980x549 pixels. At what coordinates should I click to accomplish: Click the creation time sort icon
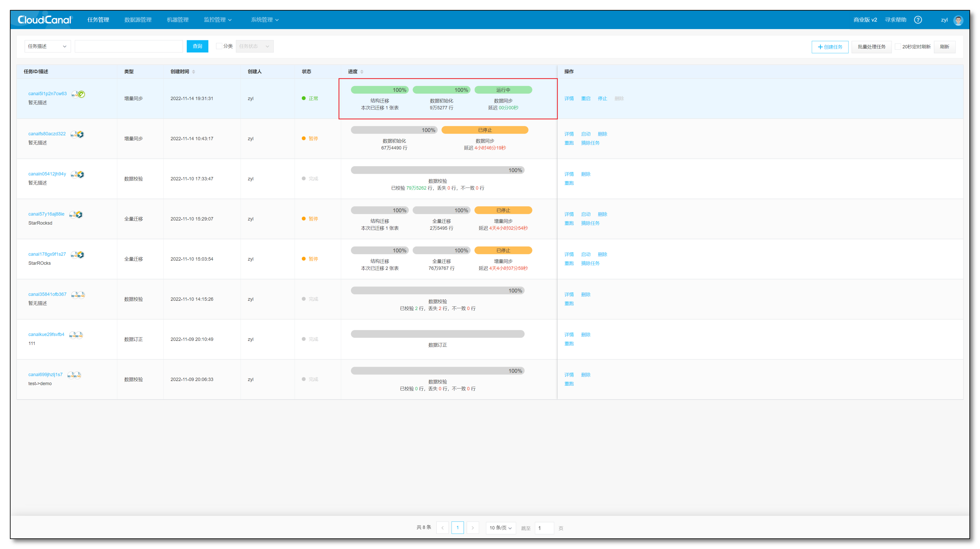tap(194, 72)
